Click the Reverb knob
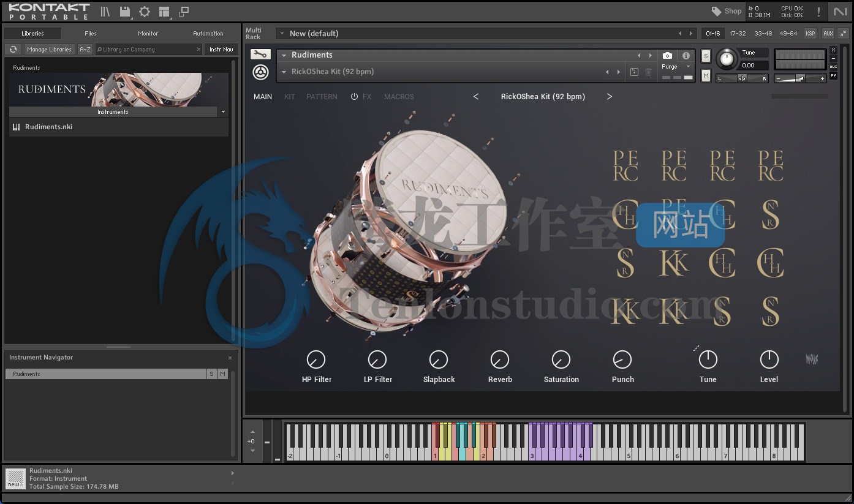The image size is (854, 504). [x=500, y=359]
